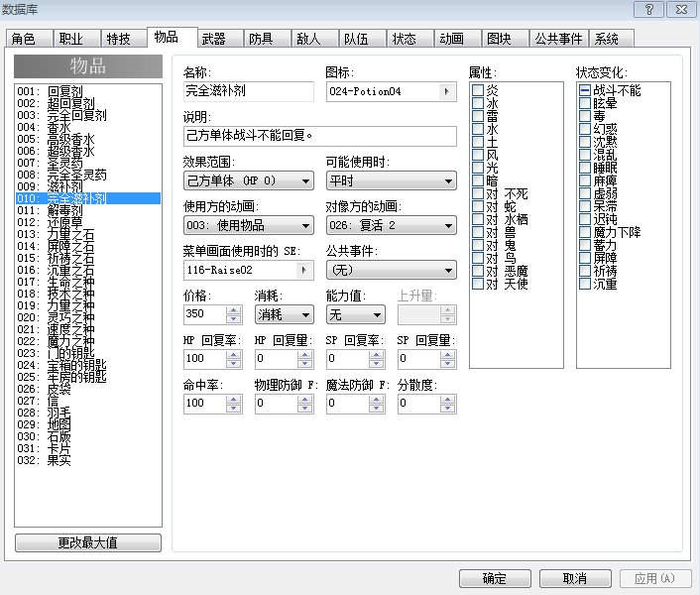Toggle the 毒 state change checkbox
The width and height of the screenshot is (700, 595).
585,116
